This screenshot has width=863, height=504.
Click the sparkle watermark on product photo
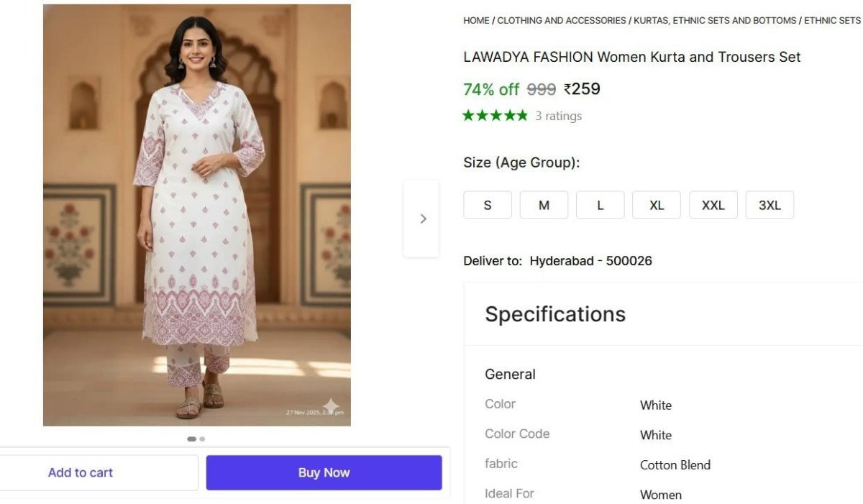click(x=330, y=406)
